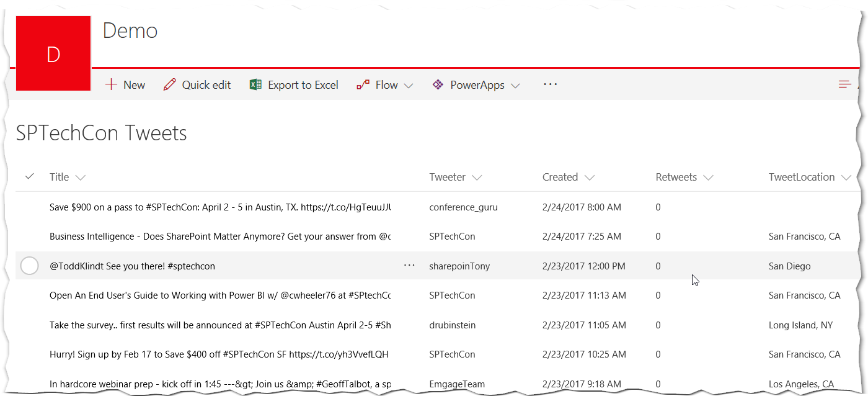Open the view options icon at right

[x=844, y=85]
